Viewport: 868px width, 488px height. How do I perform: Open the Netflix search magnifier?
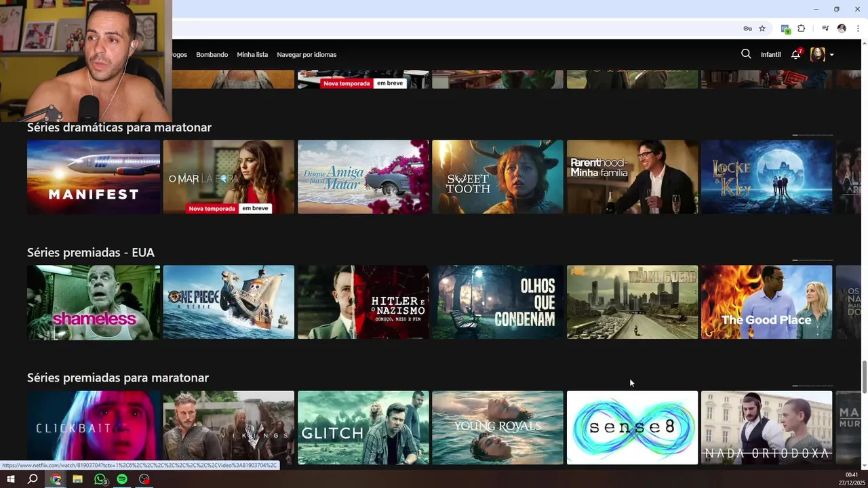746,54
